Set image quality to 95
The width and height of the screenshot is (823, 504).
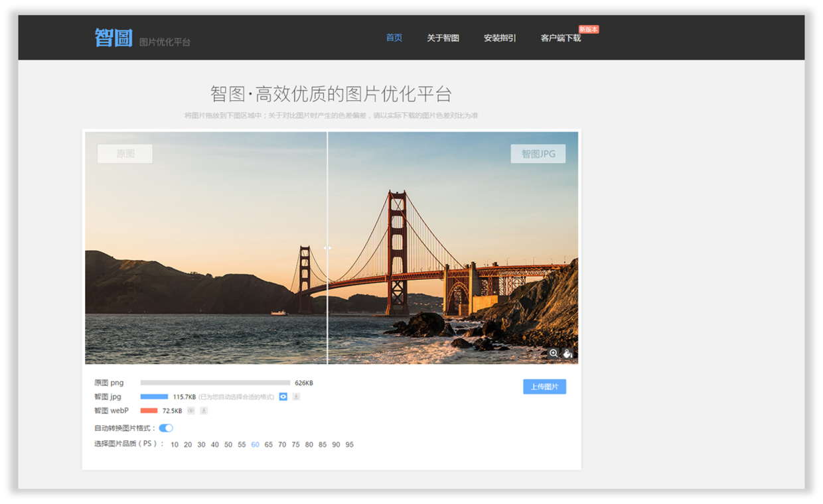point(350,444)
